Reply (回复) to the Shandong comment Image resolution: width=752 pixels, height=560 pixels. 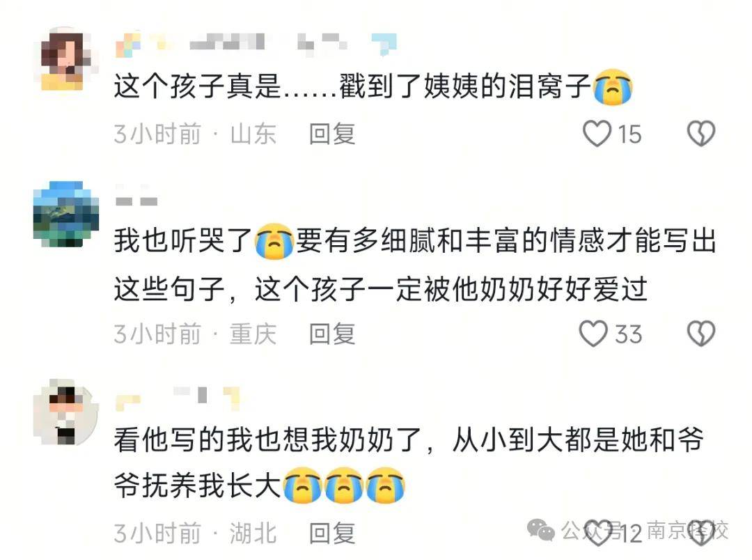coord(332,134)
